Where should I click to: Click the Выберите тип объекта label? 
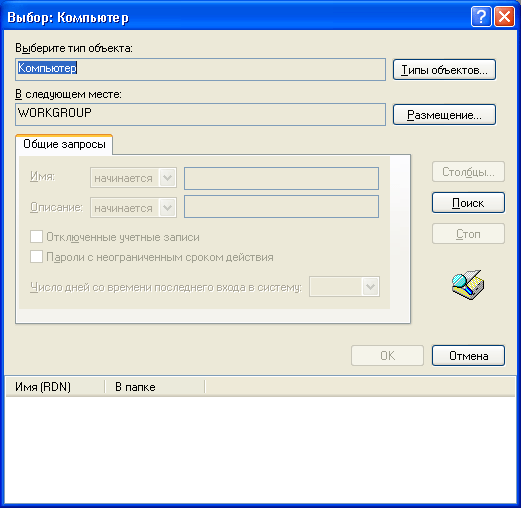[x=74, y=48]
